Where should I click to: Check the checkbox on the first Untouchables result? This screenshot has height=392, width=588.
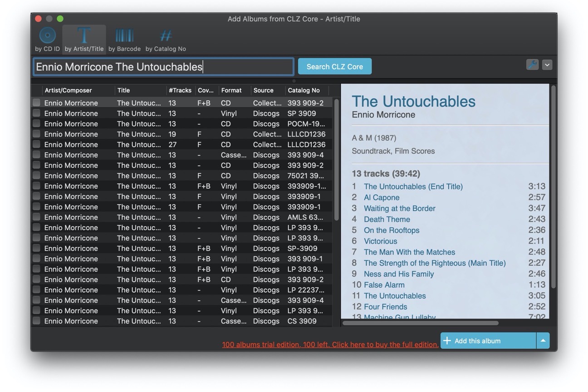36,103
